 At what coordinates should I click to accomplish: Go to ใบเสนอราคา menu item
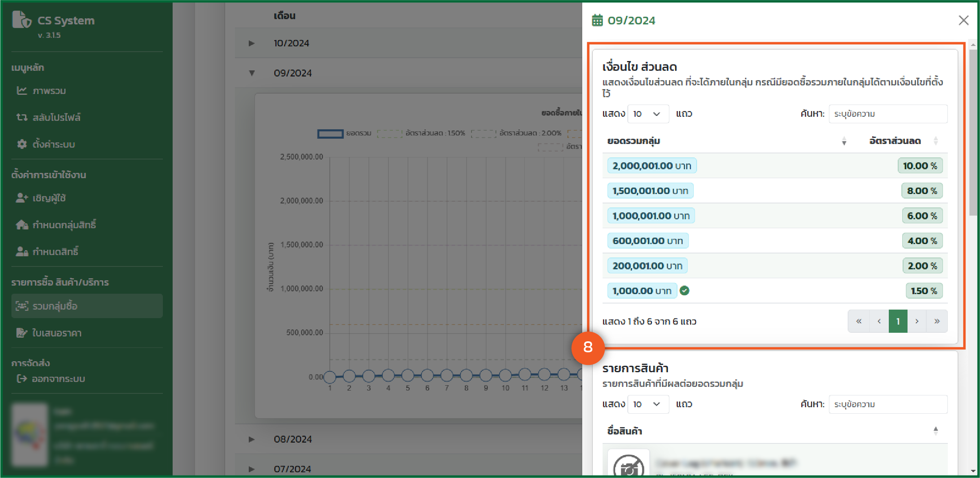point(57,333)
